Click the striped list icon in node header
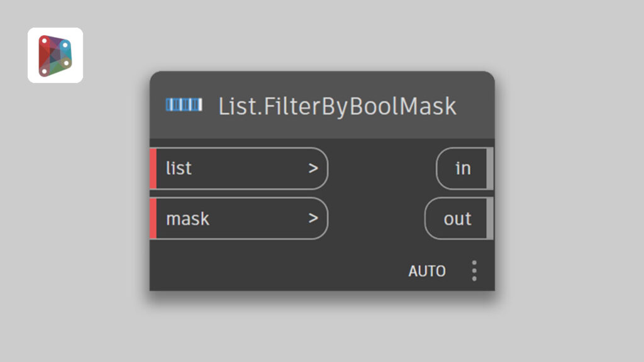 point(184,105)
